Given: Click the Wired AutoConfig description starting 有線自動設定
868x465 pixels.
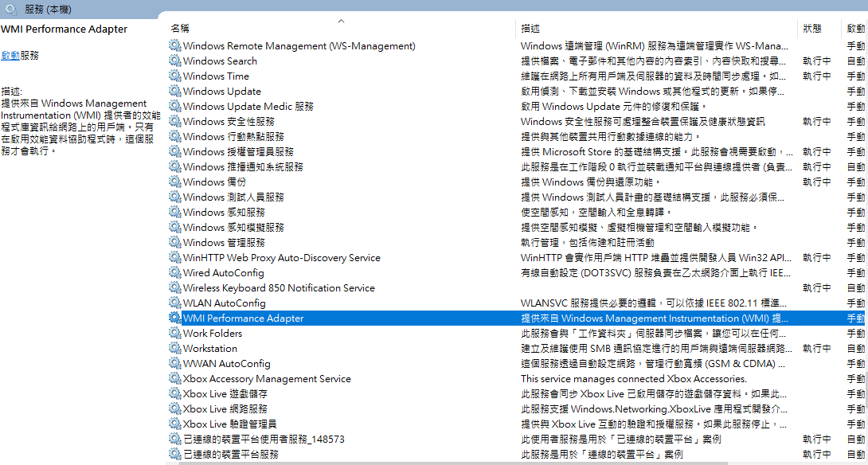Looking at the screenshot, I should pos(655,273).
